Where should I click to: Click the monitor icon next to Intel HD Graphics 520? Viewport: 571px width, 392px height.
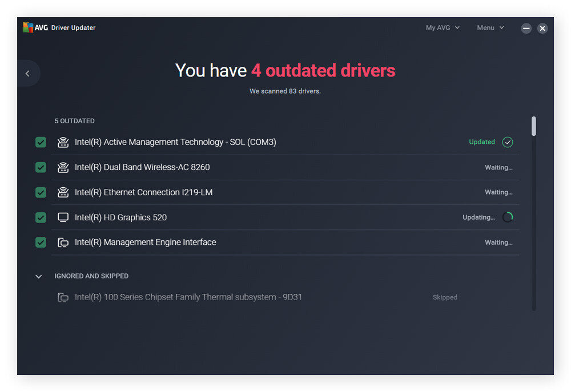[x=63, y=217]
